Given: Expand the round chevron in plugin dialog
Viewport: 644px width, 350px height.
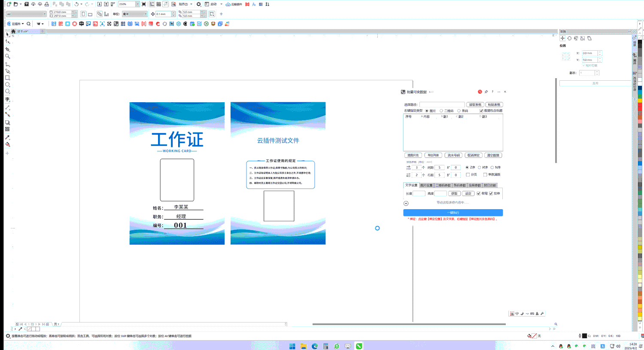Looking at the screenshot, I should click(406, 203).
